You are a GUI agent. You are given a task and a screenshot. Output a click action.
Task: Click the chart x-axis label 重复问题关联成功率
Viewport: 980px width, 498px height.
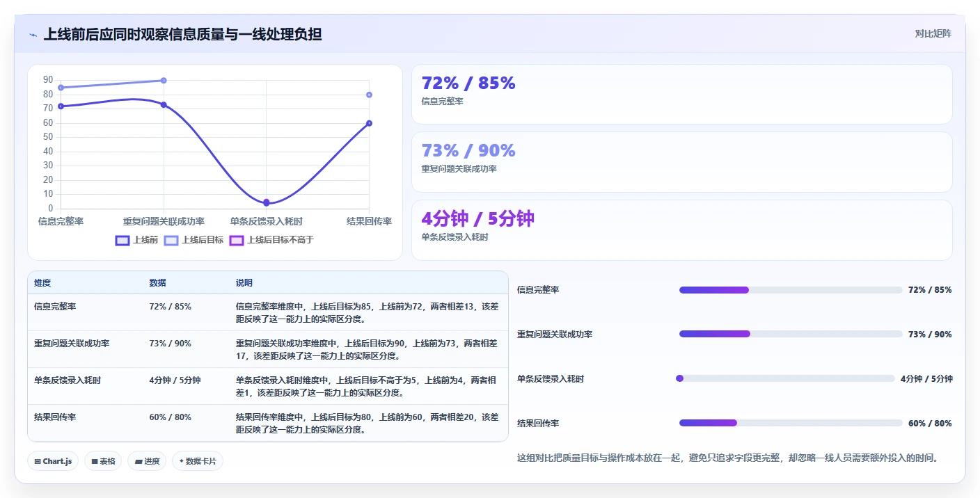click(164, 221)
